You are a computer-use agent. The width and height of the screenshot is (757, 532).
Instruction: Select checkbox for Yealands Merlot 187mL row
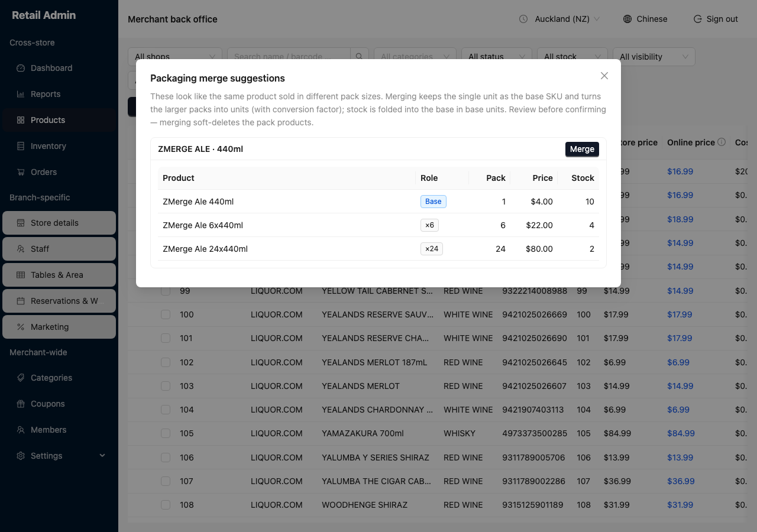coord(166,362)
